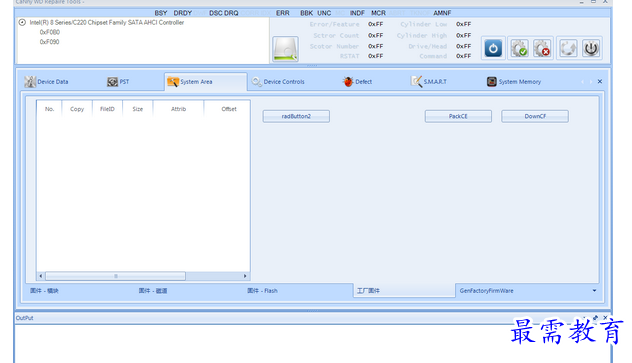Click the Error/Feature 0xFF value

click(375, 25)
